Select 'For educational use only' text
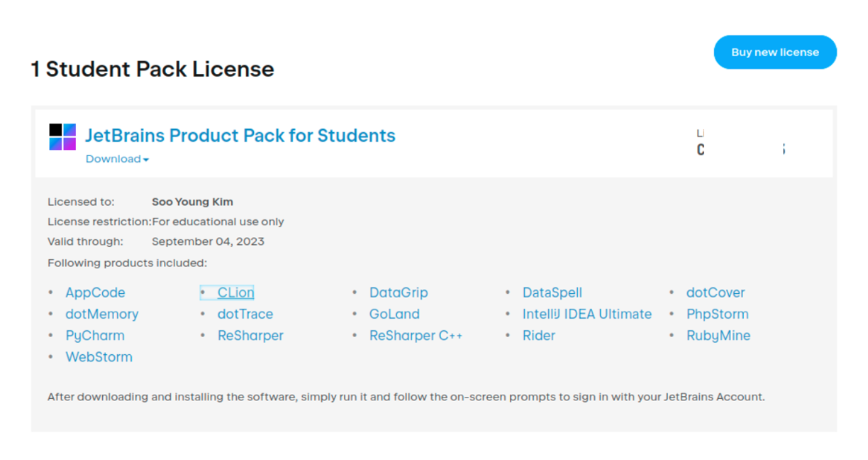 pos(218,221)
